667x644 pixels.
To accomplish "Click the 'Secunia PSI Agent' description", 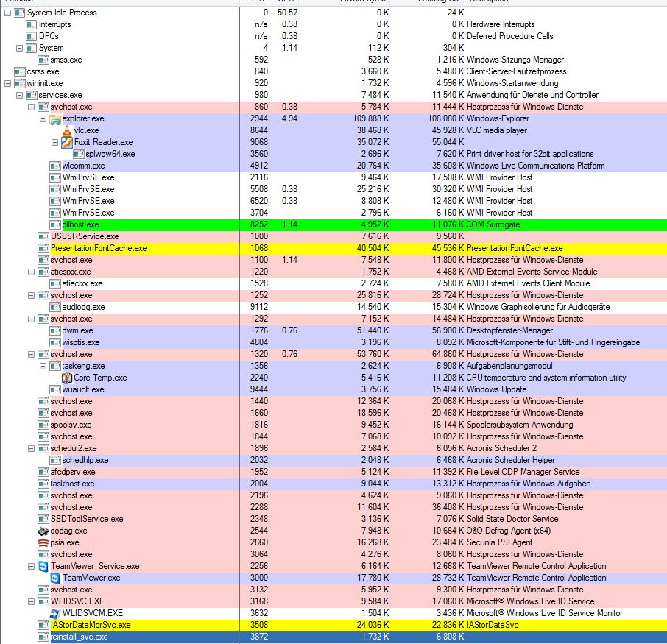I will 499,542.
